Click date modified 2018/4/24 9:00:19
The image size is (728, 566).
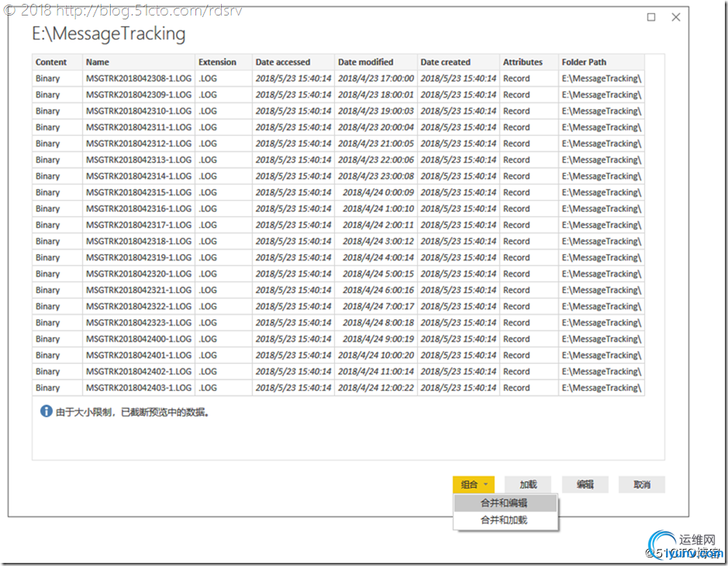[x=378, y=339]
